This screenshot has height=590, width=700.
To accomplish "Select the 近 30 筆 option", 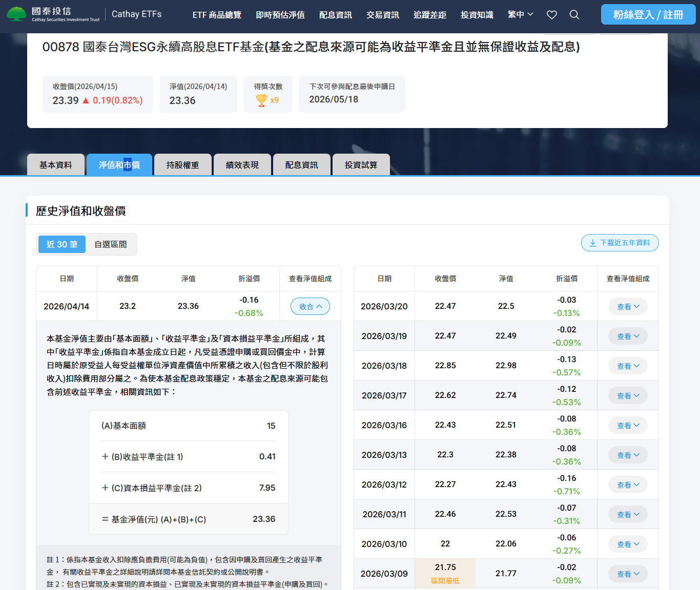I will (61, 244).
